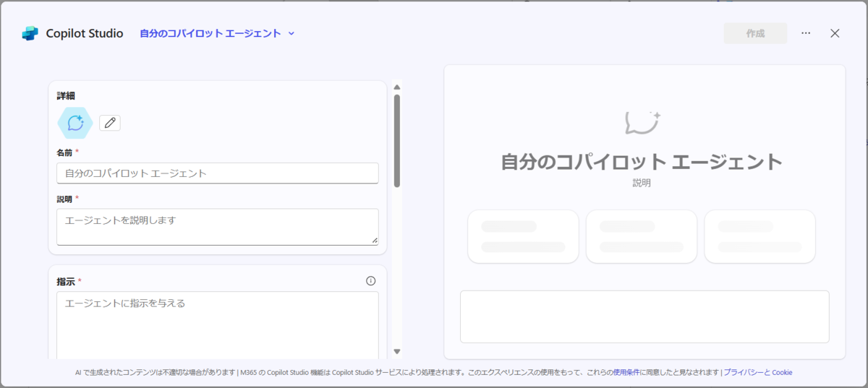Focus the 説明 text area
The height and width of the screenshot is (388, 868).
(x=218, y=227)
